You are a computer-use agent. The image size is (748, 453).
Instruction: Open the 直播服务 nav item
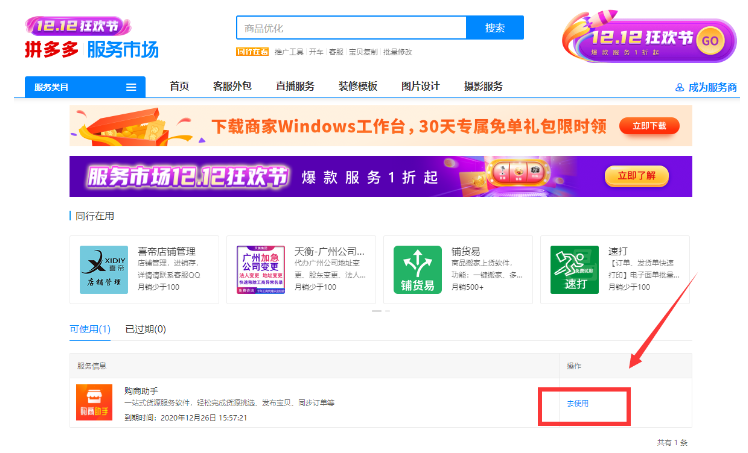point(295,86)
